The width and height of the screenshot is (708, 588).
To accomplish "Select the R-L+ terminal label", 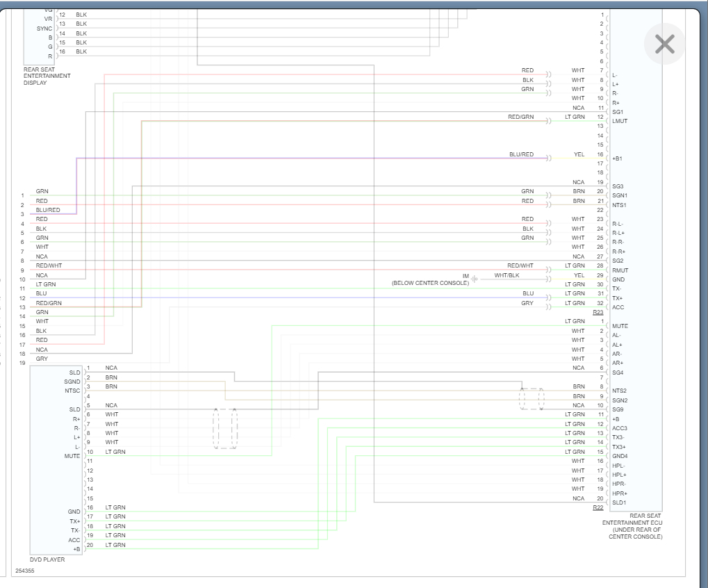I will tap(618, 233).
